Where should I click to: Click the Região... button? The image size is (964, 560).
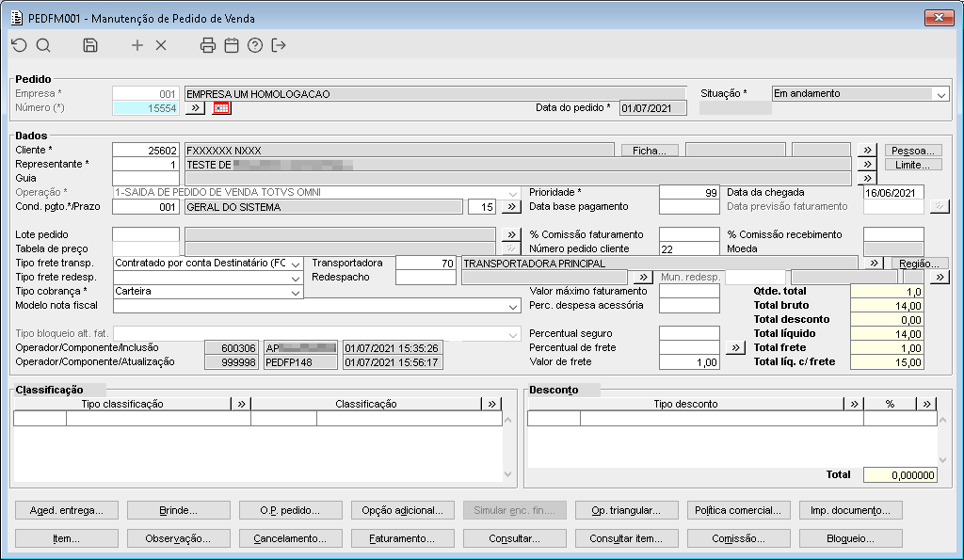pos(919,264)
